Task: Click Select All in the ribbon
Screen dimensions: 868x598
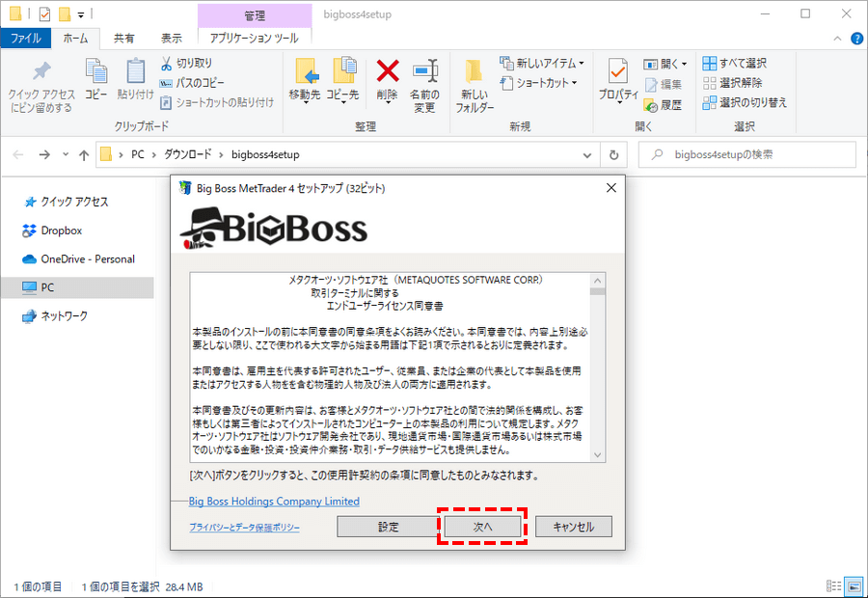Action: click(x=735, y=63)
